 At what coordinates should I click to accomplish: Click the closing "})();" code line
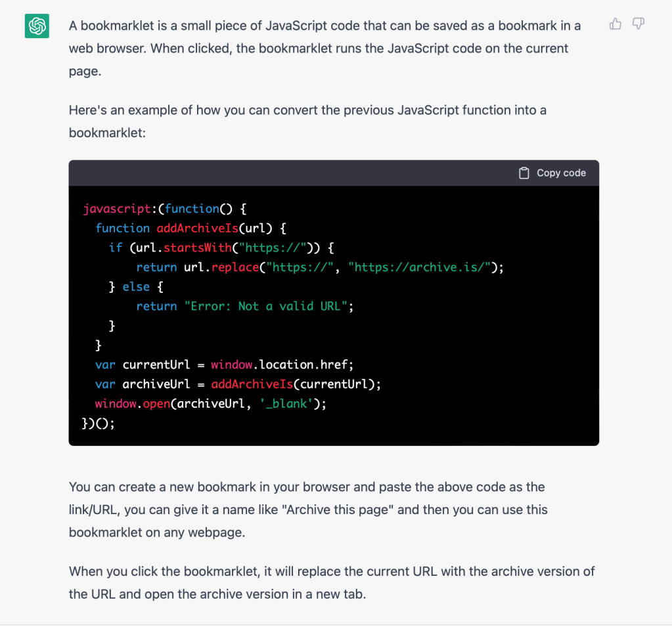click(99, 423)
